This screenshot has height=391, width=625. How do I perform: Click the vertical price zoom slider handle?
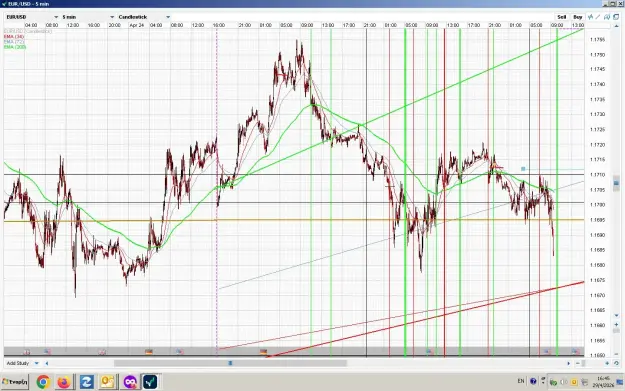(616, 331)
